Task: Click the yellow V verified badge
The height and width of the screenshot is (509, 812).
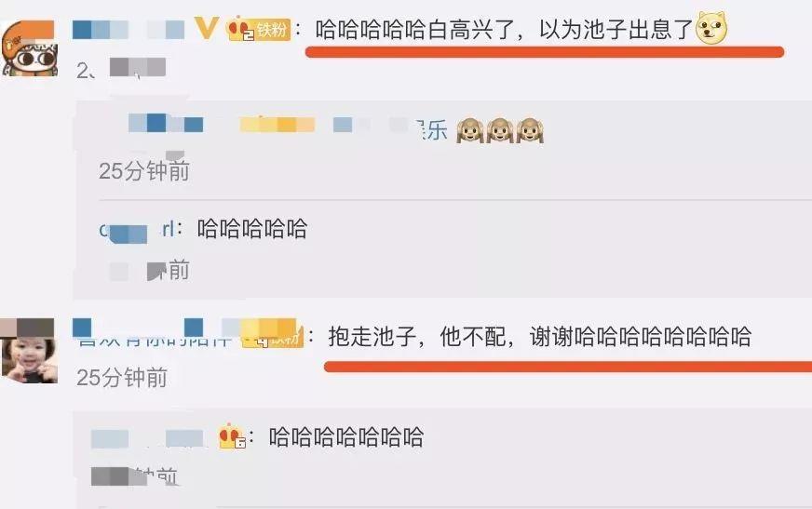Action: (207, 28)
